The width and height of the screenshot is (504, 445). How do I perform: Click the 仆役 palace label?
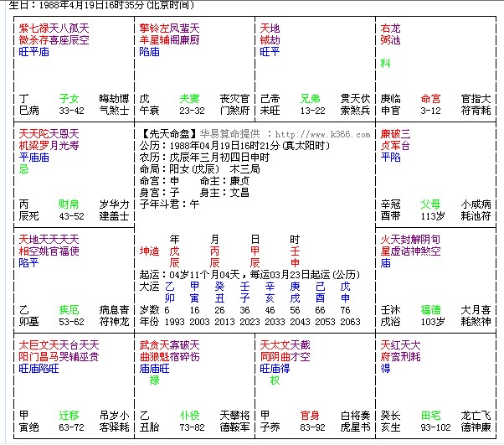(x=190, y=416)
